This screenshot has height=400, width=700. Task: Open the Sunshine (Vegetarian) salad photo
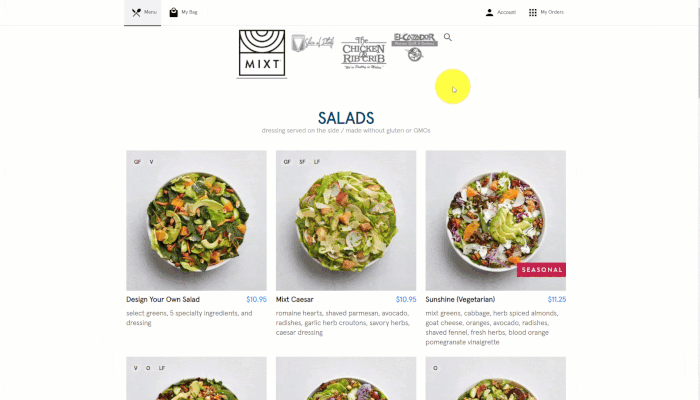496,221
